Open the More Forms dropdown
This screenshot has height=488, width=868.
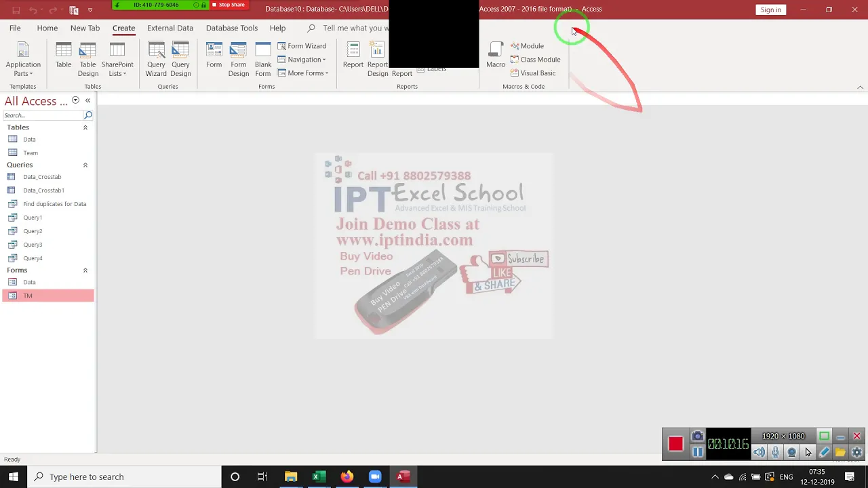(303, 73)
